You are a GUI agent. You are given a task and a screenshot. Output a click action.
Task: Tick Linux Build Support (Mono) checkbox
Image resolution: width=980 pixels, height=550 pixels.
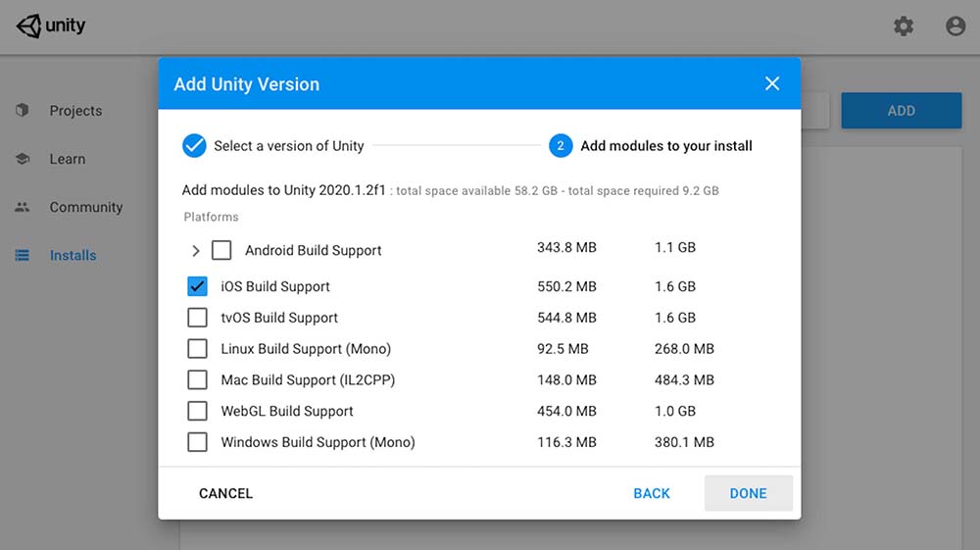click(198, 349)
